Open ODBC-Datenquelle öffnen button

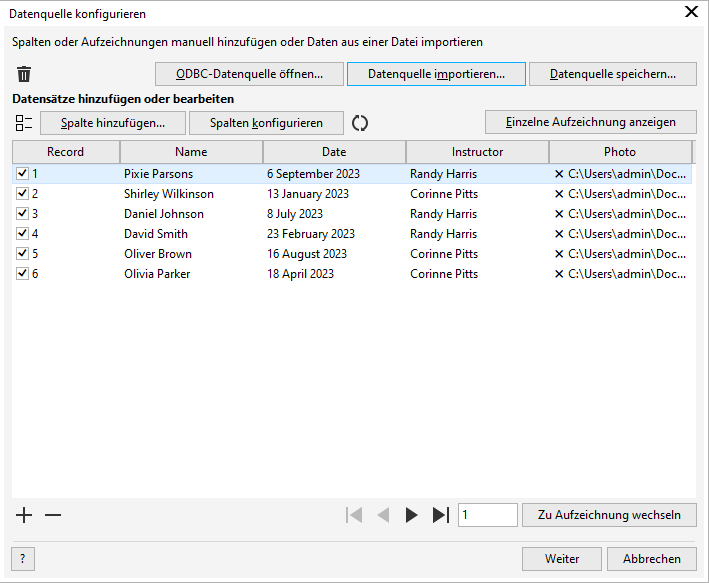[x=249, y=74]
